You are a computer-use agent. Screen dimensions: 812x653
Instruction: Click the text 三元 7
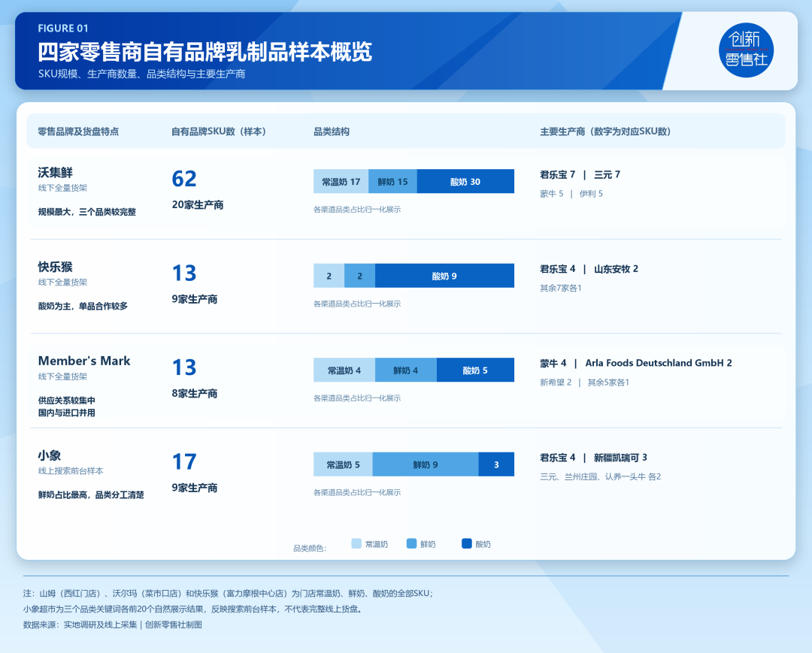607,174
